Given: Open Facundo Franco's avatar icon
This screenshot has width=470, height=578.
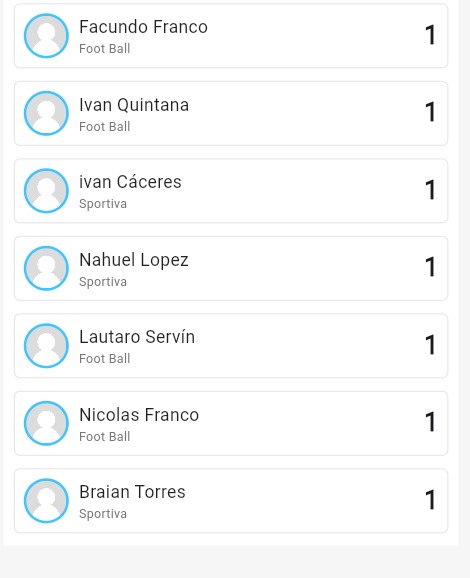Looking at the screenshot, I should tap(46, 36).
